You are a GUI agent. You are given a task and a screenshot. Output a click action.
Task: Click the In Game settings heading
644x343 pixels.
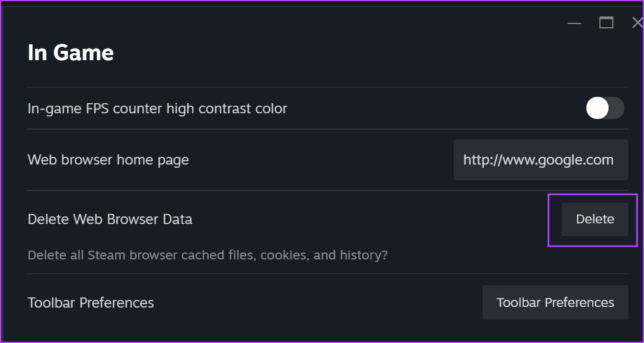coord(70,53)
